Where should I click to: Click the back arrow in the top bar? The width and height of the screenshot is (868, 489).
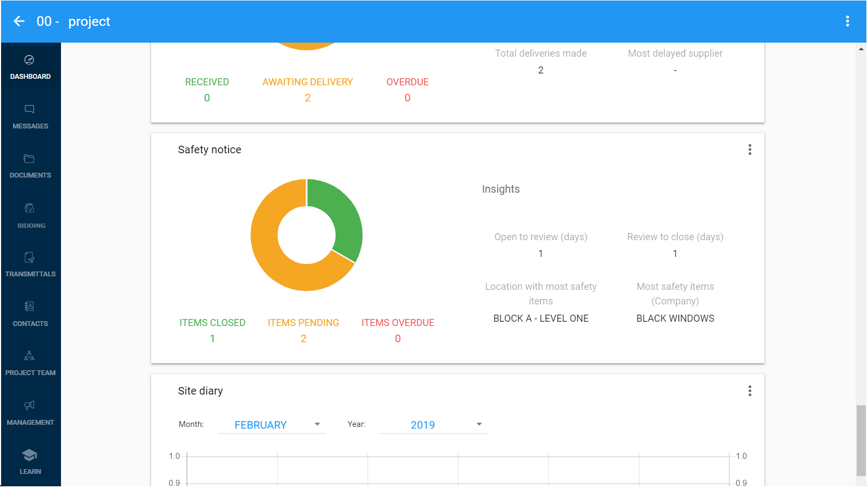(19, 21)
